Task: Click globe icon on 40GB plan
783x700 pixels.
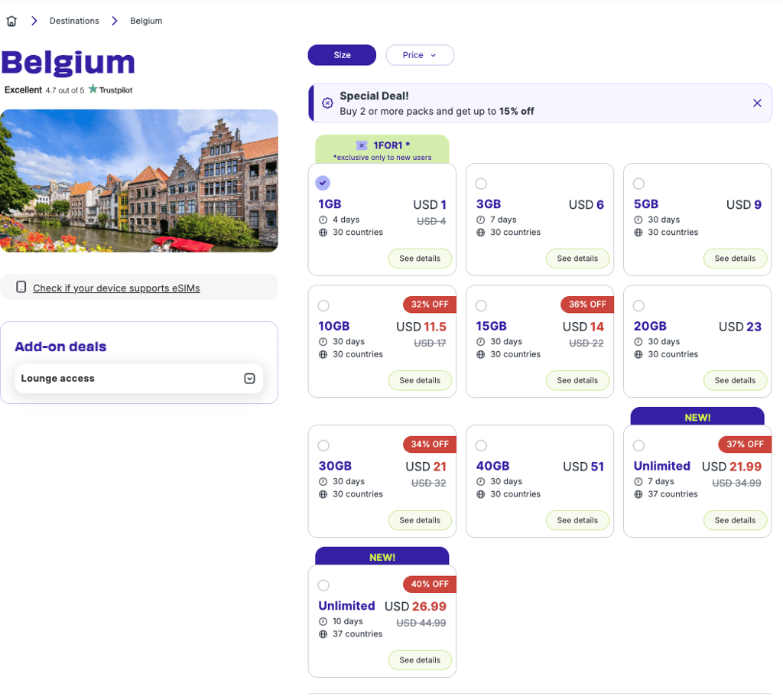Action: point(480,494)
